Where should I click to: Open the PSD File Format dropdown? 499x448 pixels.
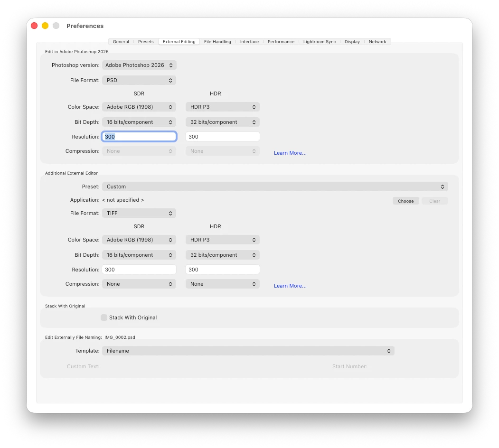(x=139, y=80)
